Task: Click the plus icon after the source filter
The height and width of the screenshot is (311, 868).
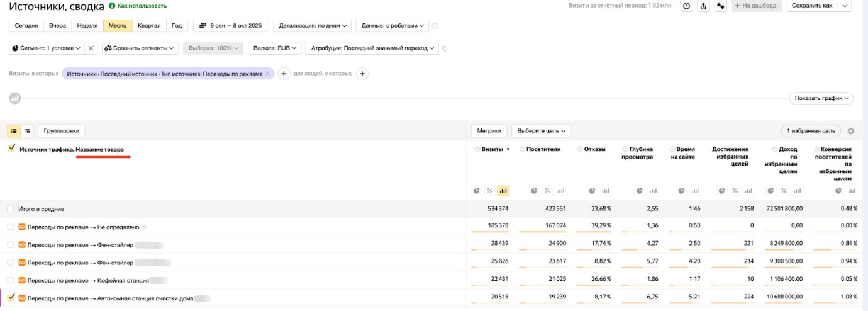Action: point(284,74)
